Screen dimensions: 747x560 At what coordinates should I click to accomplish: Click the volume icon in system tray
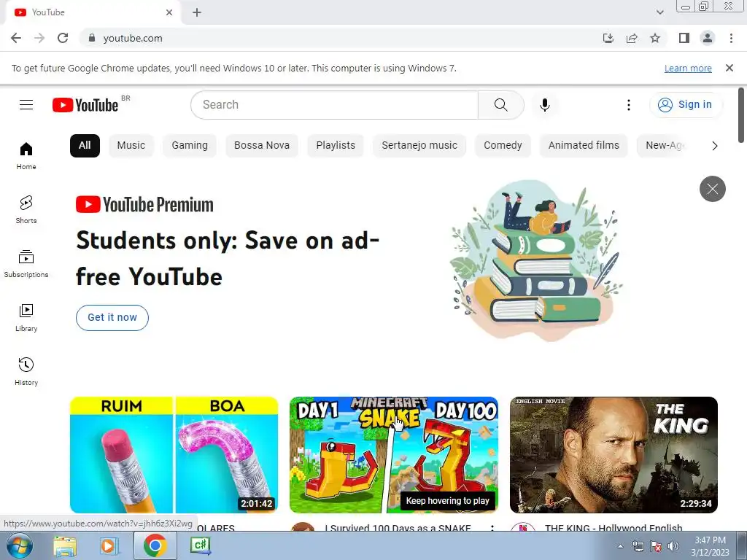point(673,546)
